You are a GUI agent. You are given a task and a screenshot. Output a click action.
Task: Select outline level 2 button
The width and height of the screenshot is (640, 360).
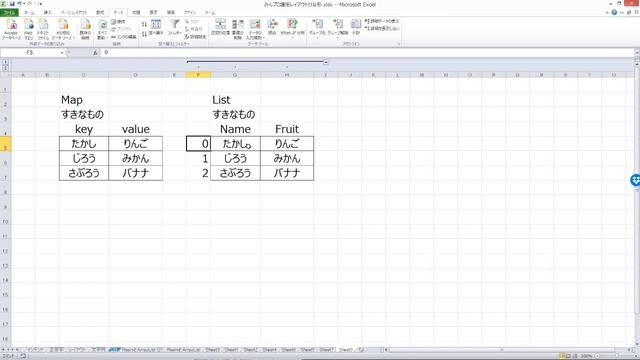click(5, 68)
